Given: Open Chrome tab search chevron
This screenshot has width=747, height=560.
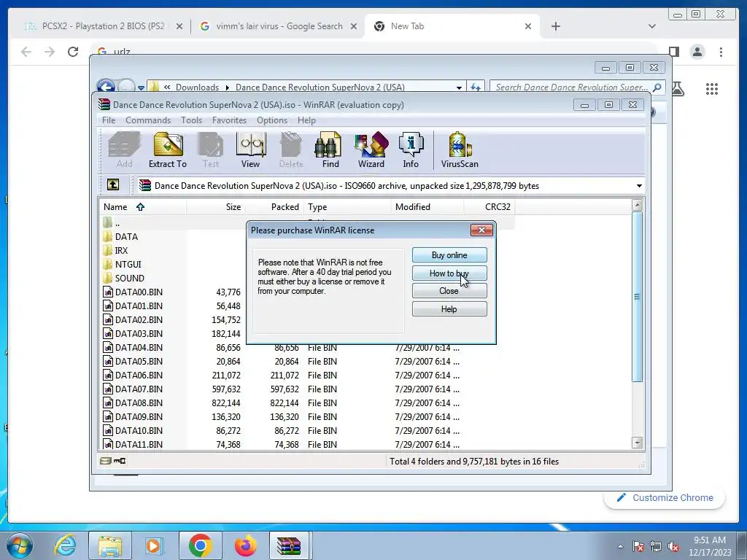Looking at the screenshot, I should pyautogui.click(x=651, y=26).
